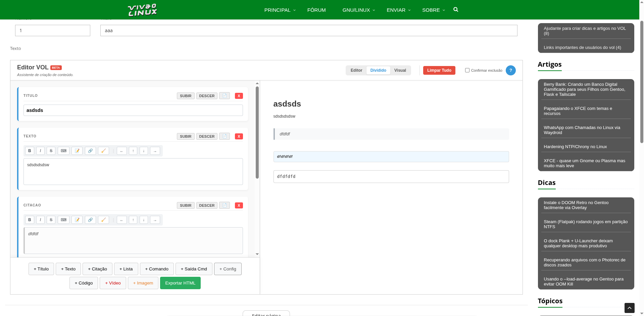Open editor help with the blue question mark
Screen dimensions: 644x316
pos(510,70)
